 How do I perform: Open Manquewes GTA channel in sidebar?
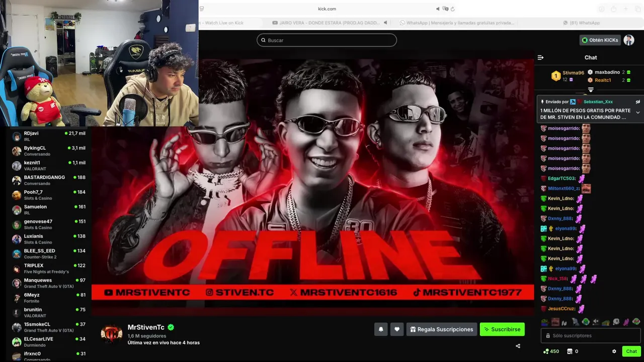point(49,283)
